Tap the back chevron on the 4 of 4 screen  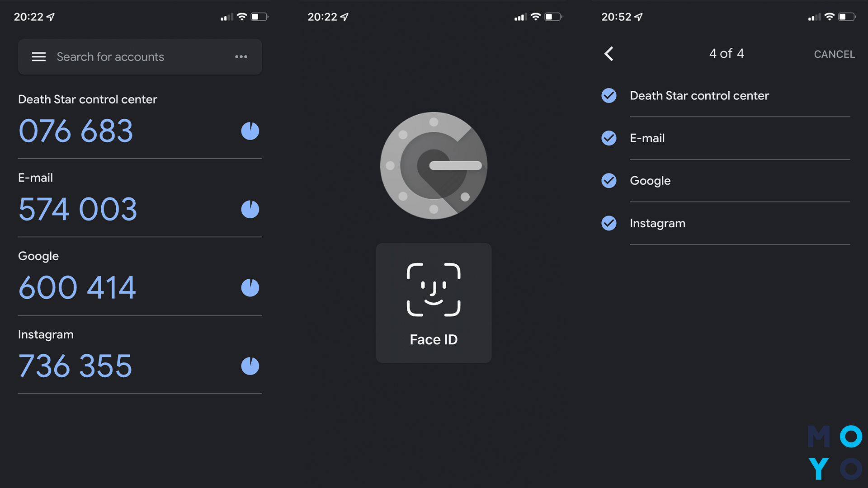tap(609, 54)
